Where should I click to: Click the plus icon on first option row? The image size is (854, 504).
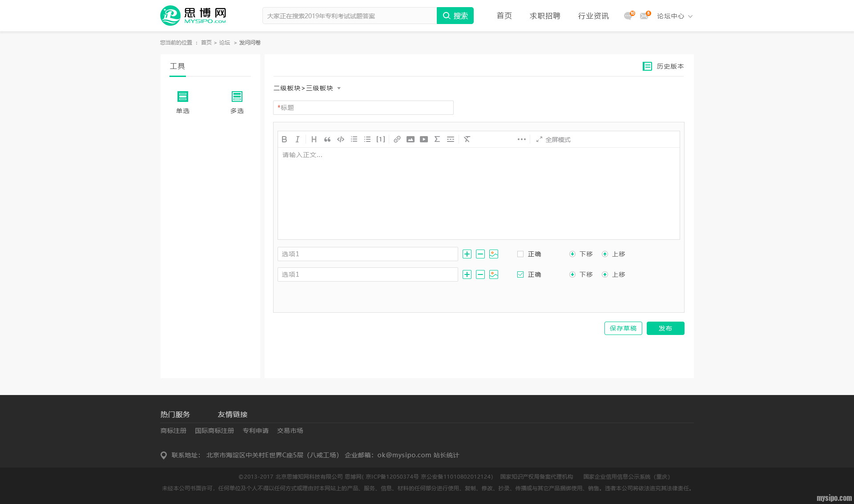[x=467, y=254]
